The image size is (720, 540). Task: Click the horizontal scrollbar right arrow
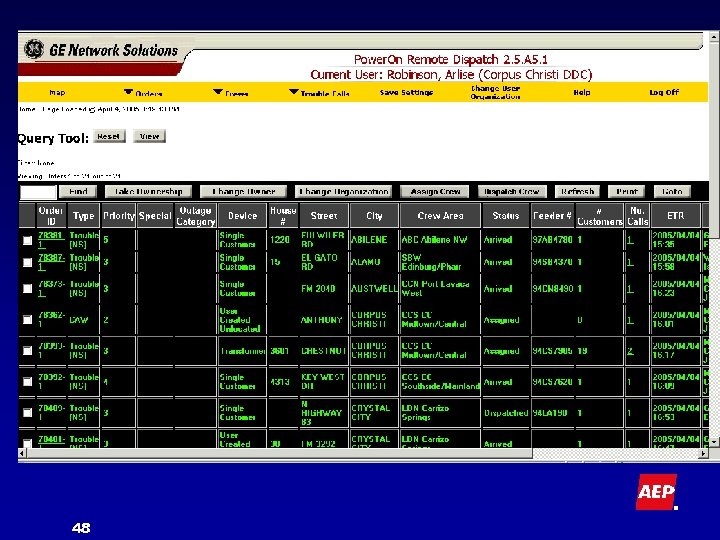(703, 453)
